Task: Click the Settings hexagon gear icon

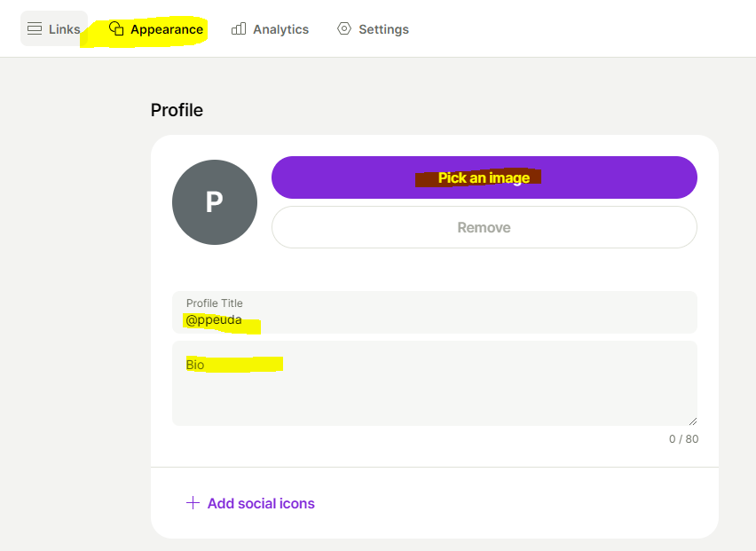Action: [344, 29]
